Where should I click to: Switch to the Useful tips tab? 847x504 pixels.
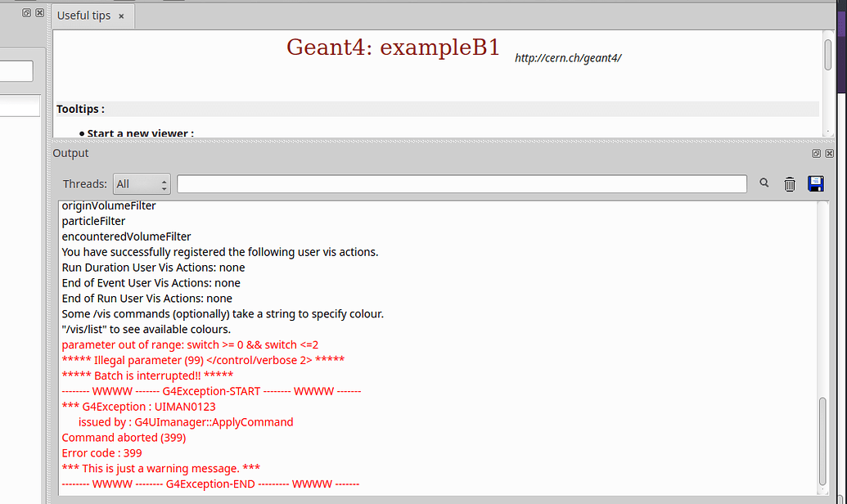[84, 16]
